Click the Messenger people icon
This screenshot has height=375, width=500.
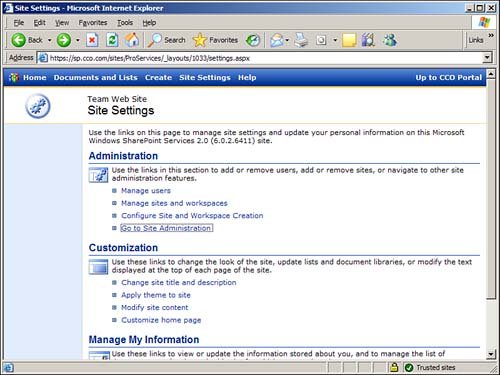389,40
